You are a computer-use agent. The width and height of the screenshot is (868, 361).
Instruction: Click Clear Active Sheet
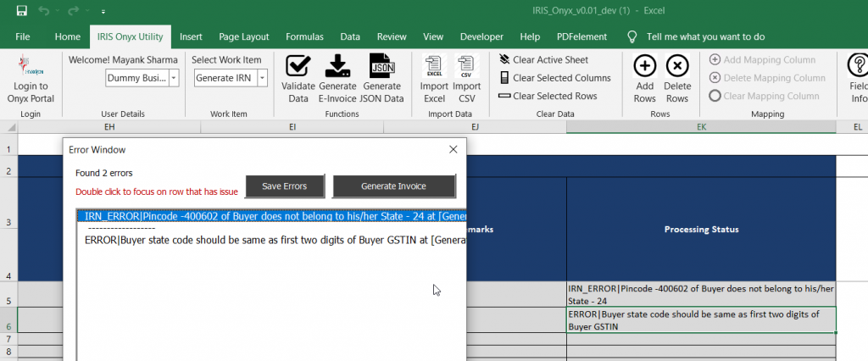(543, 60)
